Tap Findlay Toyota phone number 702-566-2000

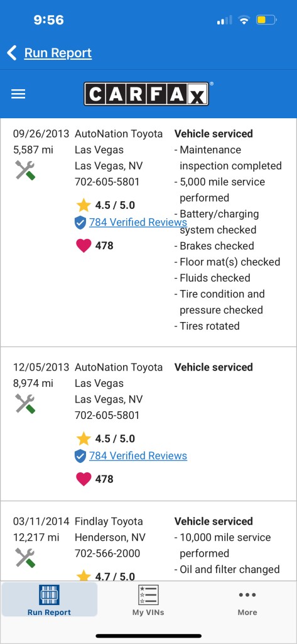(x=107, y=553)
